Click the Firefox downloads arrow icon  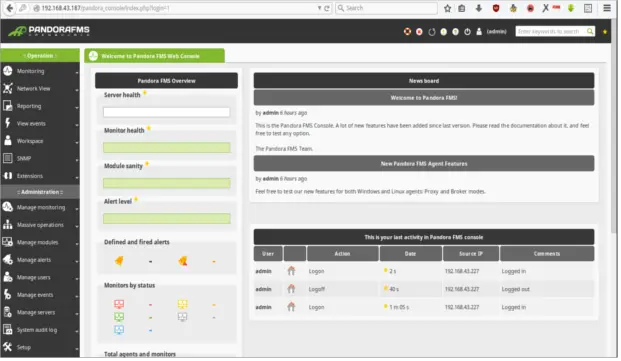479,8
